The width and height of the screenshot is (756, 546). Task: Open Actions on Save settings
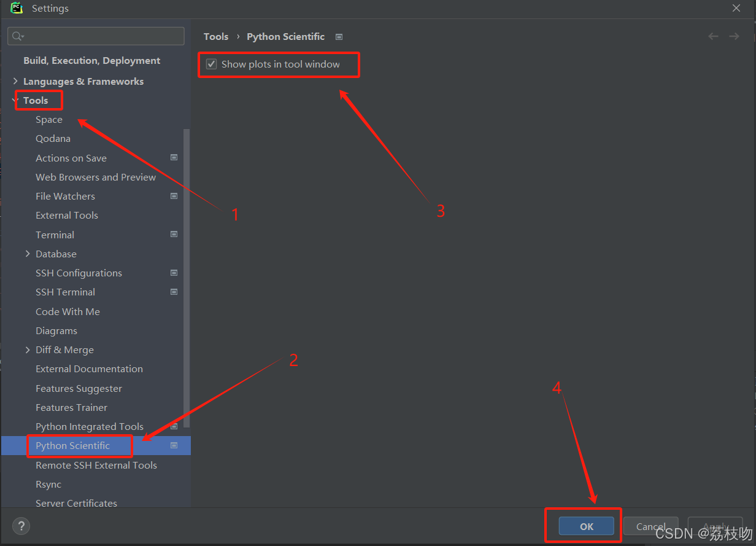(x=71, y=158)
